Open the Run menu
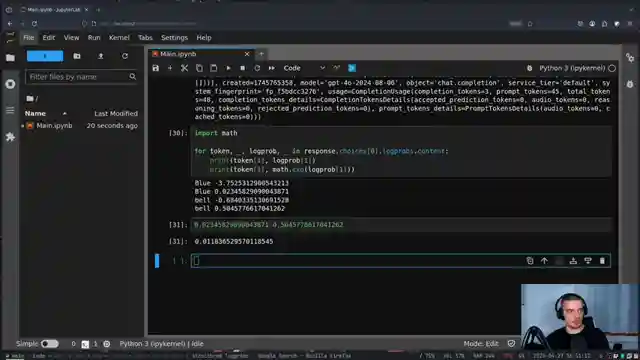 click(x=94, y=38)
